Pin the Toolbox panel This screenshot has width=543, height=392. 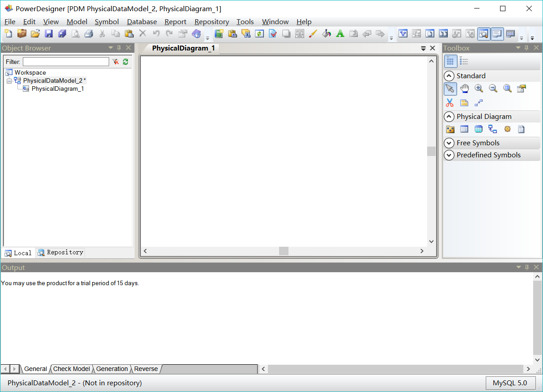tap(526, 47)
